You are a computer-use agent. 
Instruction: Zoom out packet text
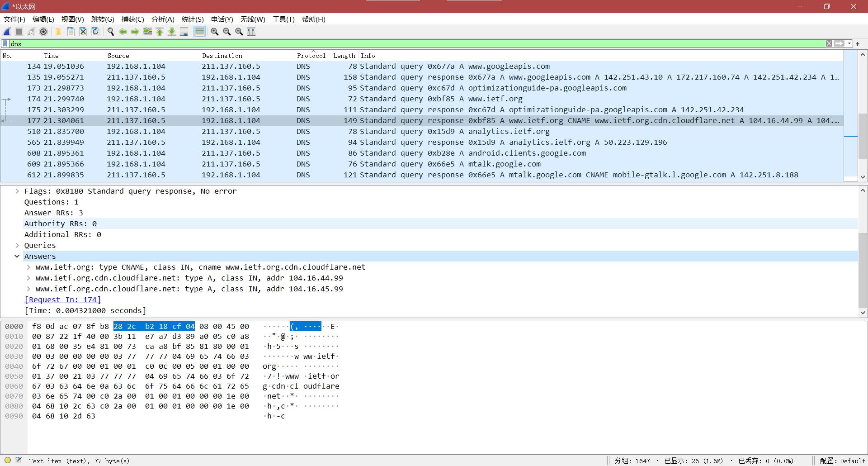click(x=226, y=32)
